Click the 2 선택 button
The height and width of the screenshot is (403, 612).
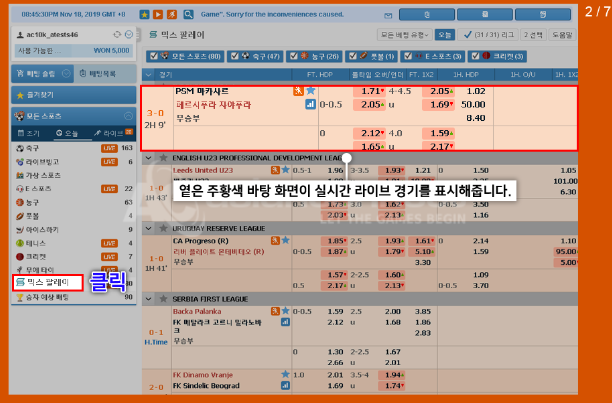[533, 35]
